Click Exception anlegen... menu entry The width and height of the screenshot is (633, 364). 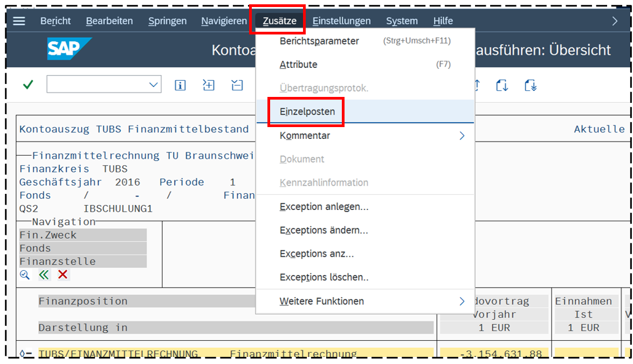324,207
